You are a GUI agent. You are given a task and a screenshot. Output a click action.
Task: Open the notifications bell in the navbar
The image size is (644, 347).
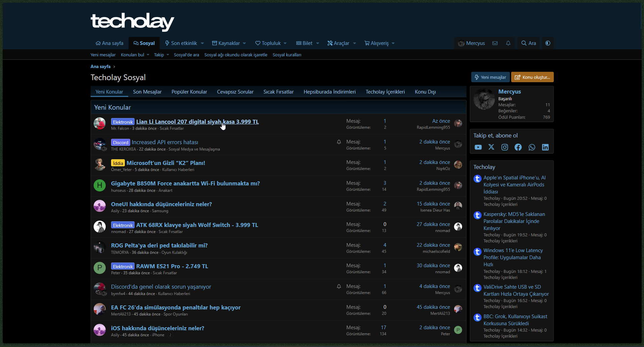click(508, 43)
